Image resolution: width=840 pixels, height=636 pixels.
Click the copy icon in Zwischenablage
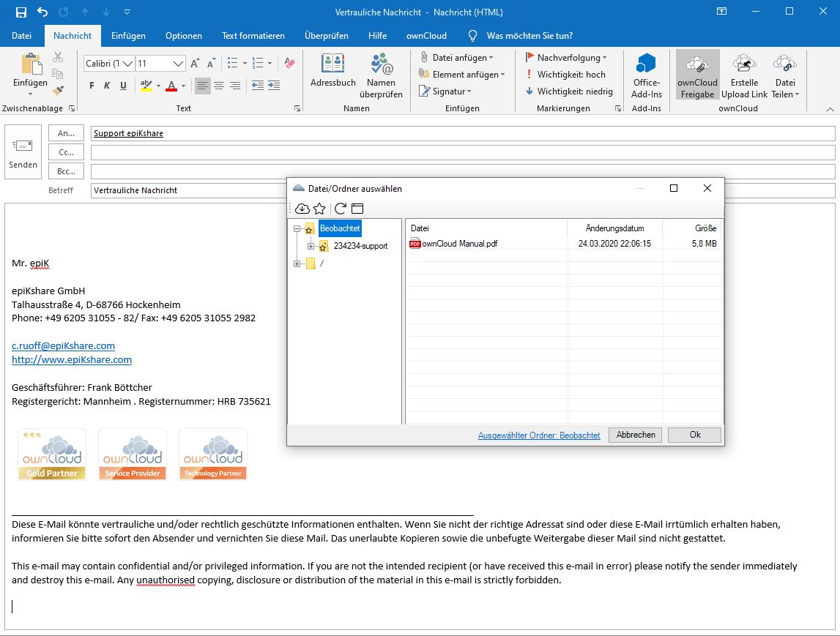pos(58,74)
